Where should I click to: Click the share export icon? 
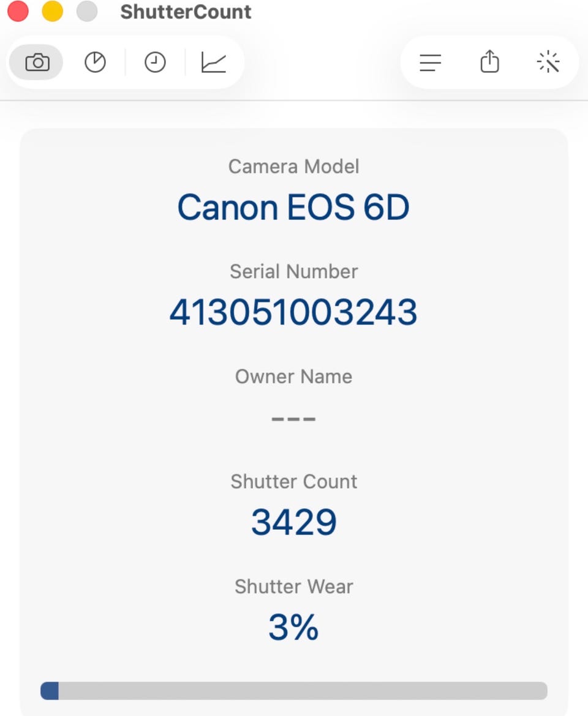pos(490,62)
